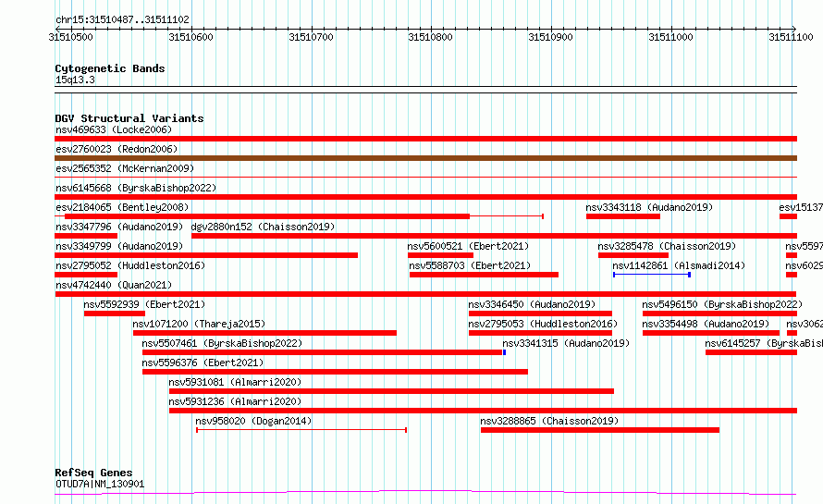Viewport: 823px width, 504px height.
Task: Select the nsv5596376 (Ebert2021) label
Action: (x=203, y=363)
